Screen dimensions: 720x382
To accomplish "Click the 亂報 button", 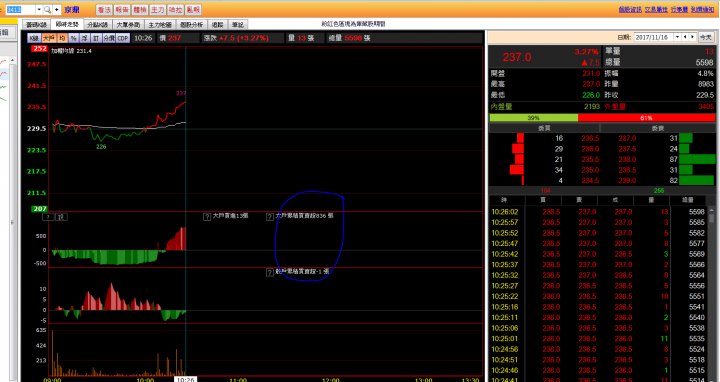I will coord(193,10).
